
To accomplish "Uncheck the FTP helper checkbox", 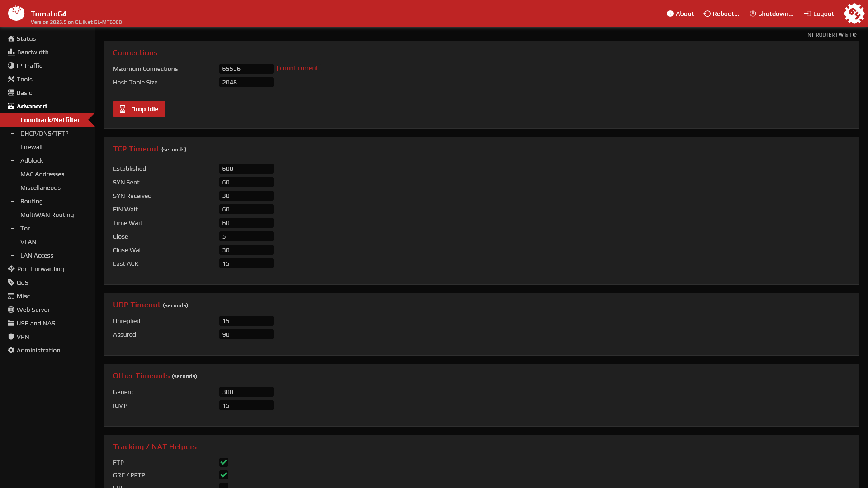I will coord(224,462).
